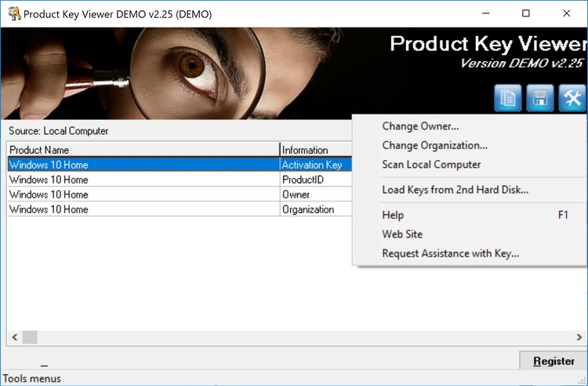Viewport: 588px width, 386px height.
Task: Maximize the Product Key Viewer window
Action: pyautogui.click(x=526, y=13)
